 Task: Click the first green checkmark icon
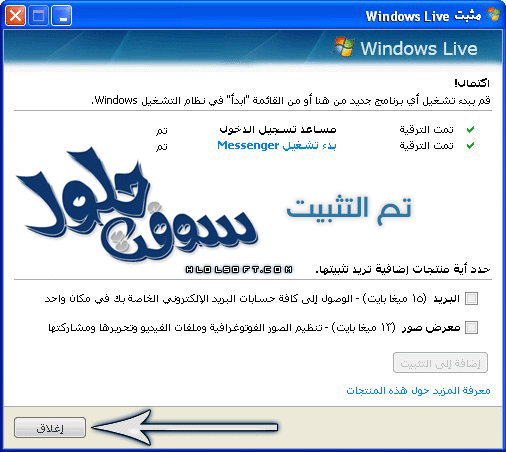(470, 129)
